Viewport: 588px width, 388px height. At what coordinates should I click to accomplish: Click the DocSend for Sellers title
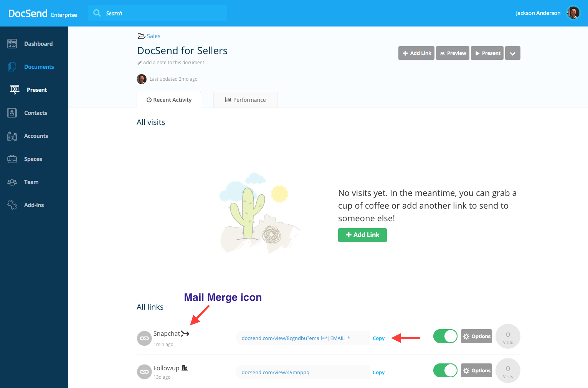tap(182, 51)
